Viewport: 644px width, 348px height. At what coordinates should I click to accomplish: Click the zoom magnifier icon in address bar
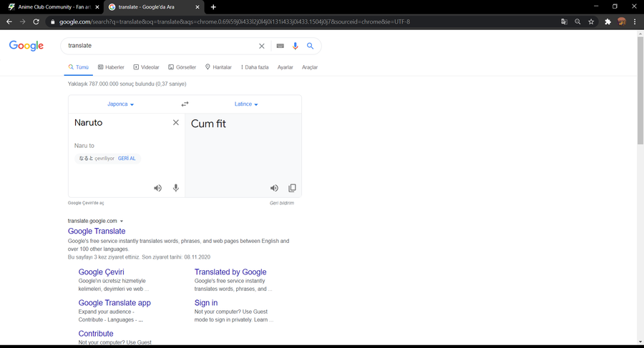[x=577, y=21]
